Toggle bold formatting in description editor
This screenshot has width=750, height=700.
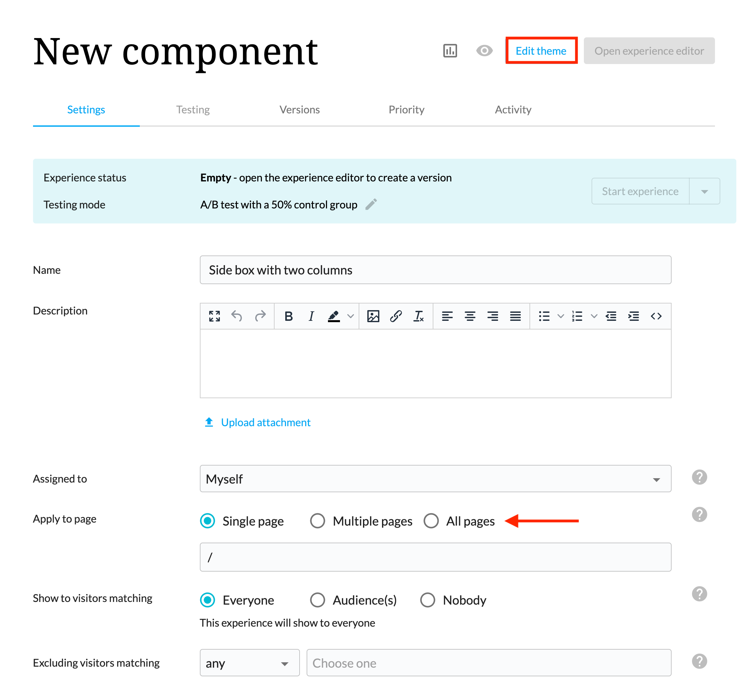289,316
